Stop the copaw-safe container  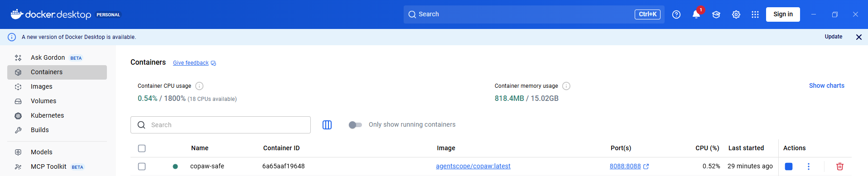[789, 166]
